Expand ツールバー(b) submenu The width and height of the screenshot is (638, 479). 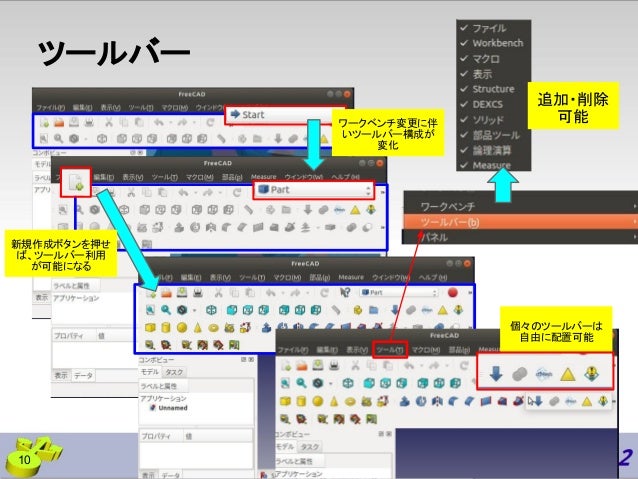521,222
